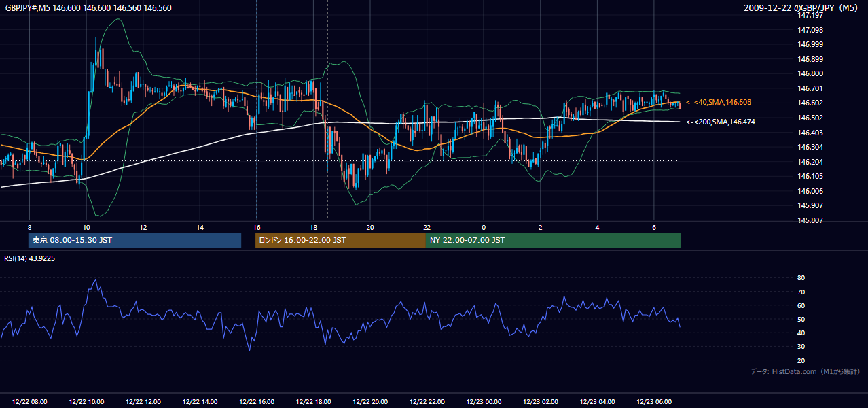Viewport: 868px width, 408px height.
Task: Click the 東京 08:00-15:30 JST session bar
Action: click(134, 240)
